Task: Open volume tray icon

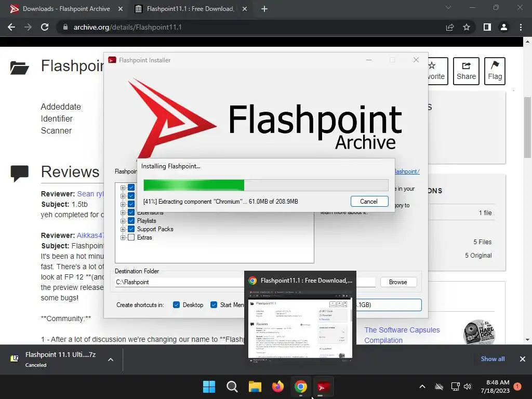Action: [x=468, y=387]
